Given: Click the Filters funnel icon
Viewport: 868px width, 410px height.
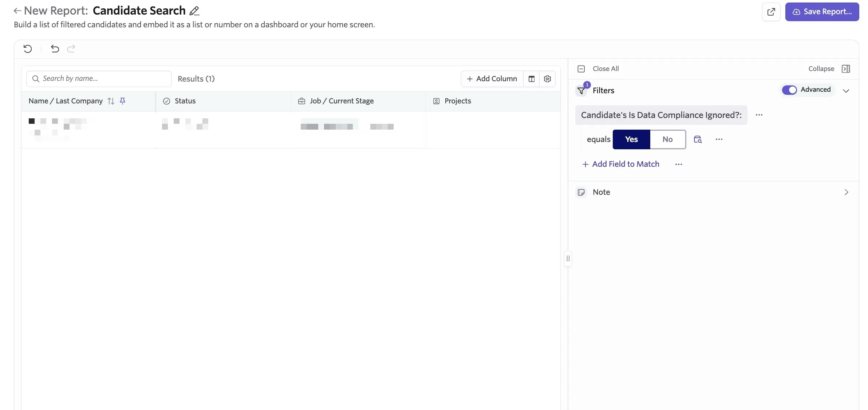Looking at the screenshot, I should tap(581, 91).
